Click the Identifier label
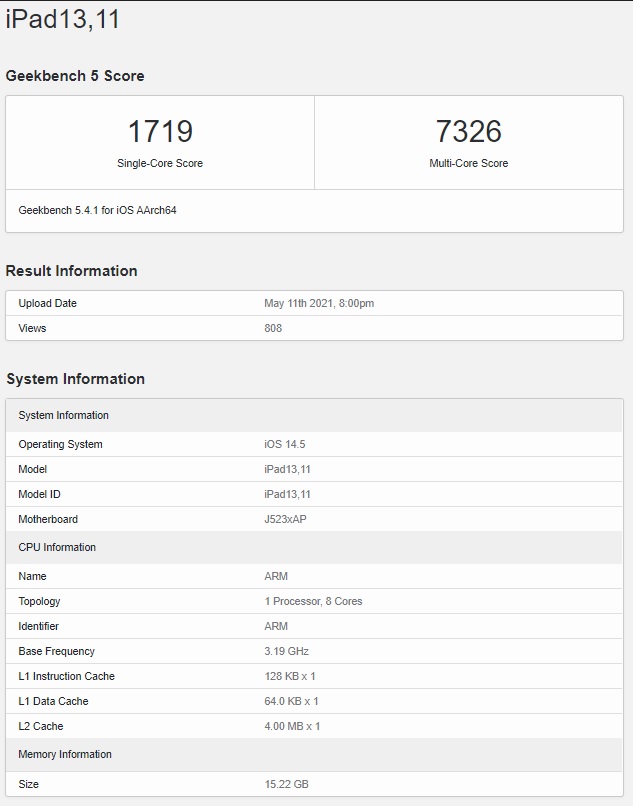633x806 pixels. 39,626
